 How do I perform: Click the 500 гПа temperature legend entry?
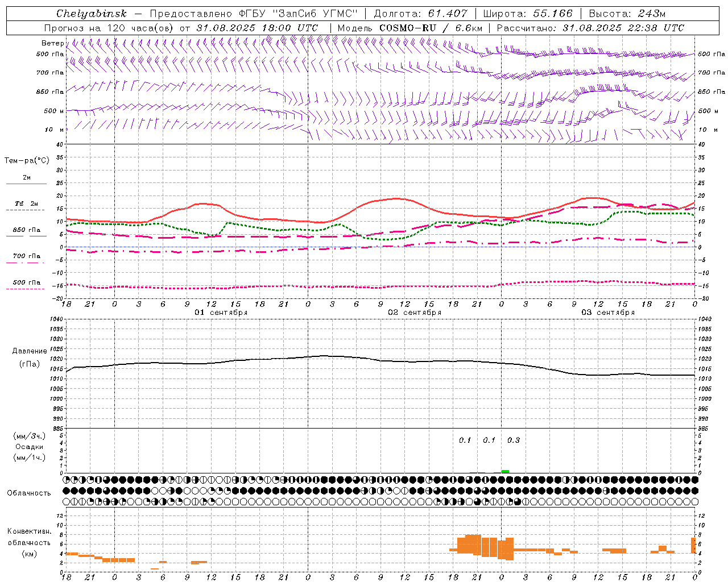[x=26, y=282]
